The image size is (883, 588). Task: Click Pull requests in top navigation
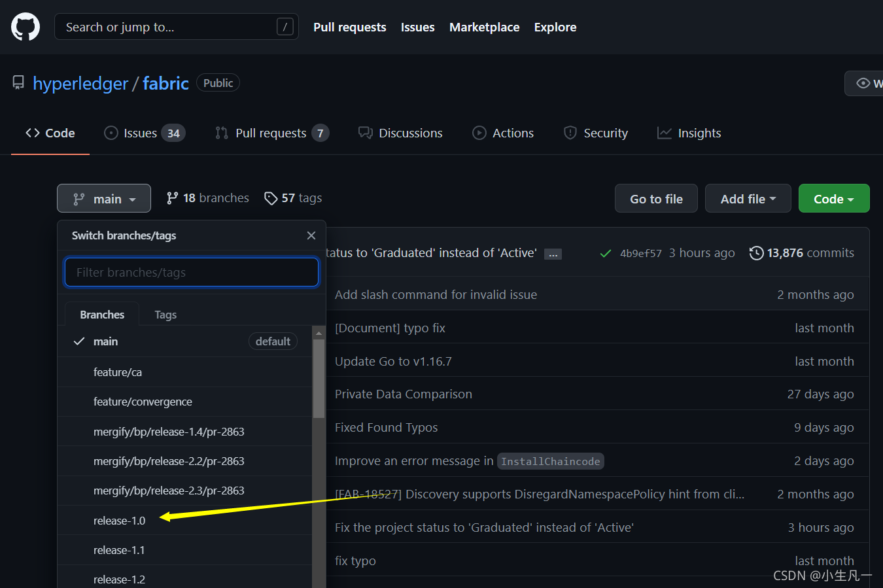pyautogui.click(x=350, y=27)
